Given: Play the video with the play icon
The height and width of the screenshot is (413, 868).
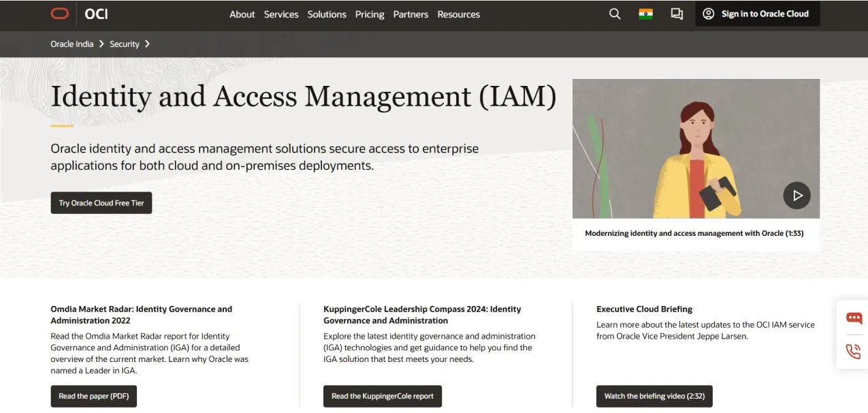Looking at the screenshot, I should (797, 196).
